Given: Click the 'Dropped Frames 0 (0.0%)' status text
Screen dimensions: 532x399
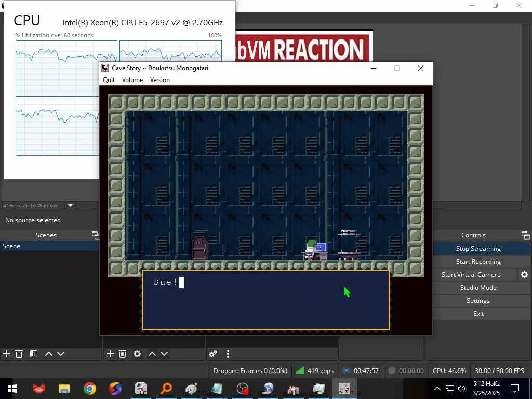Looking at the screenshot, I should pos(250,370).
